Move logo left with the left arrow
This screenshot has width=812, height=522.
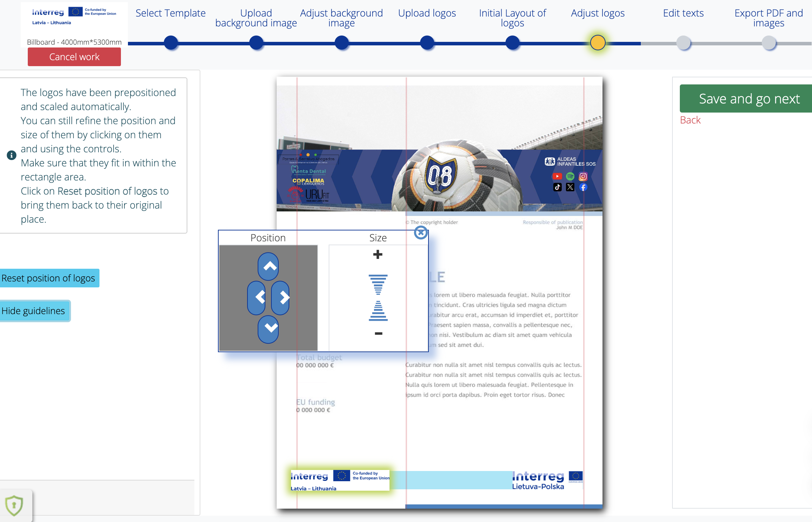click(x=256, y=298)
